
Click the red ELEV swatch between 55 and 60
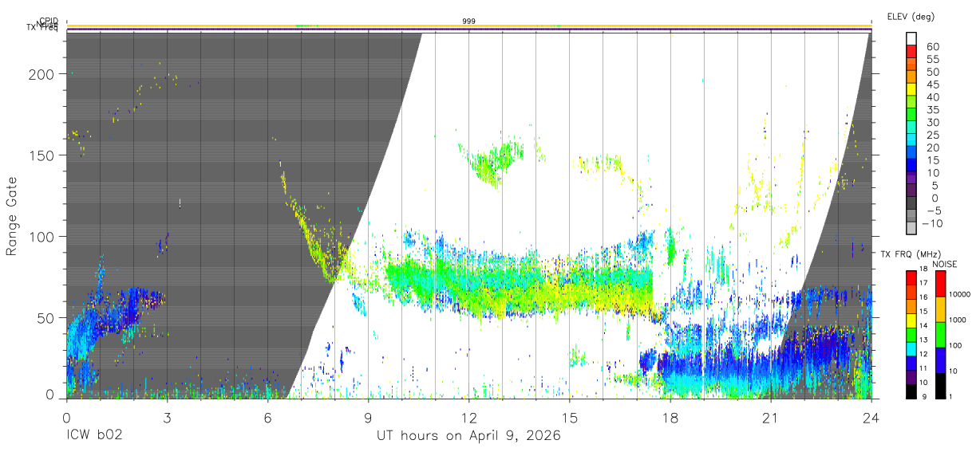(x=911, y=52)
